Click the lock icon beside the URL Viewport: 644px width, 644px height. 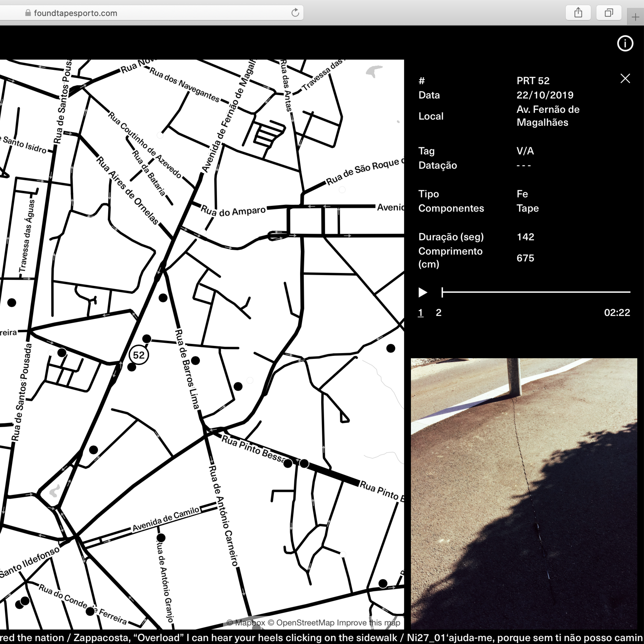point(28,13)
